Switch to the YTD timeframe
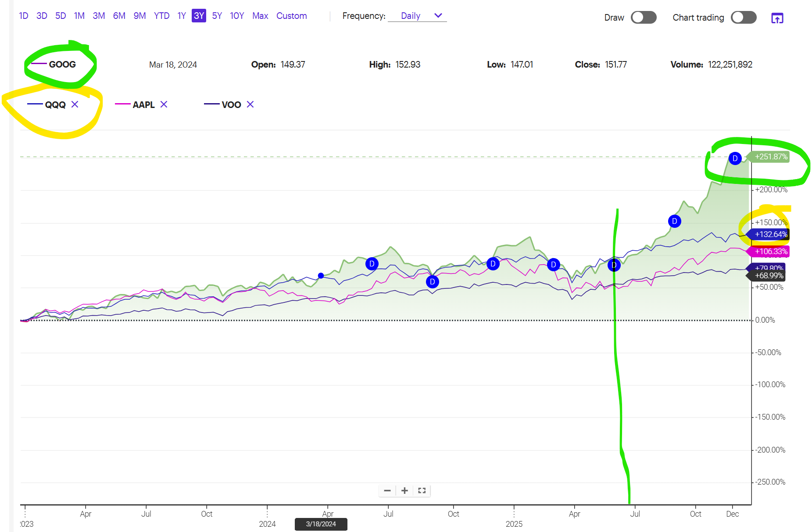Viewport: 812px width, 532px height. pos(161,16)
